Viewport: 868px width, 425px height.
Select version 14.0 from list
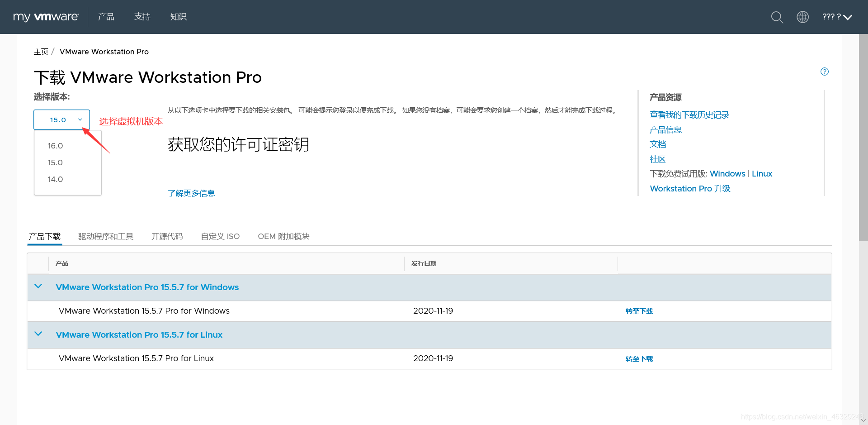coord(56,179)
